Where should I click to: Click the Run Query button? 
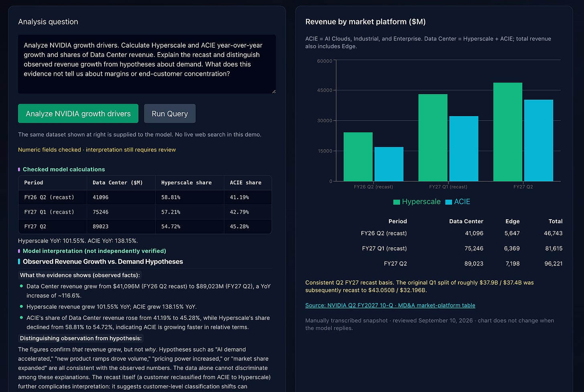pos(170,113)
